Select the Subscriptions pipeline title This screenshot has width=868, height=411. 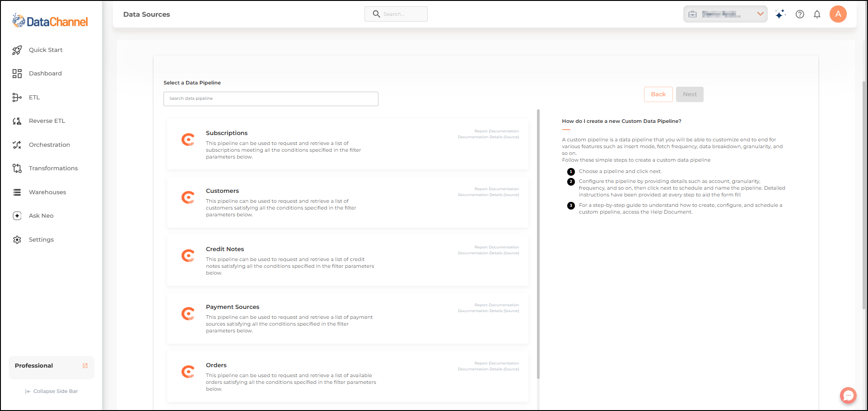click(227, 133)
